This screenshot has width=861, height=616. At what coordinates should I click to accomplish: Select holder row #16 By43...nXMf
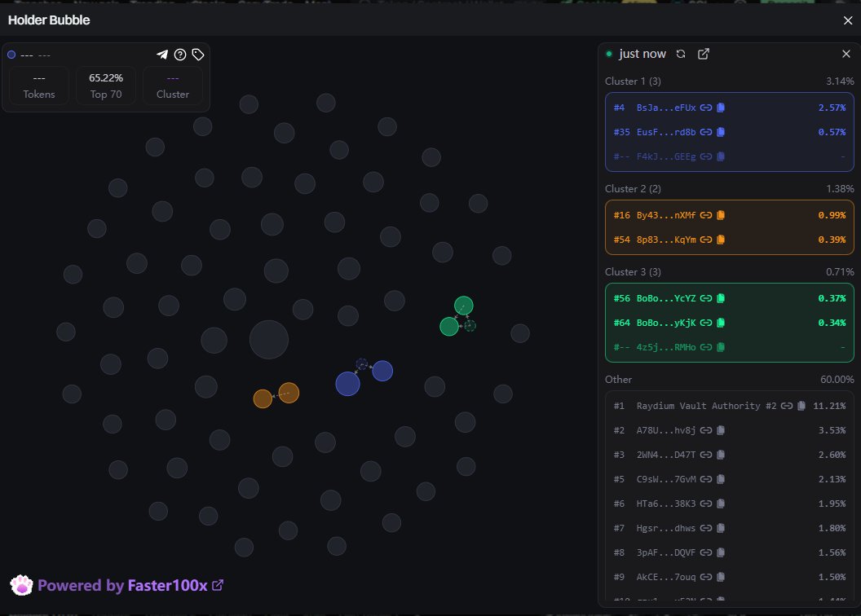point(729,215)
